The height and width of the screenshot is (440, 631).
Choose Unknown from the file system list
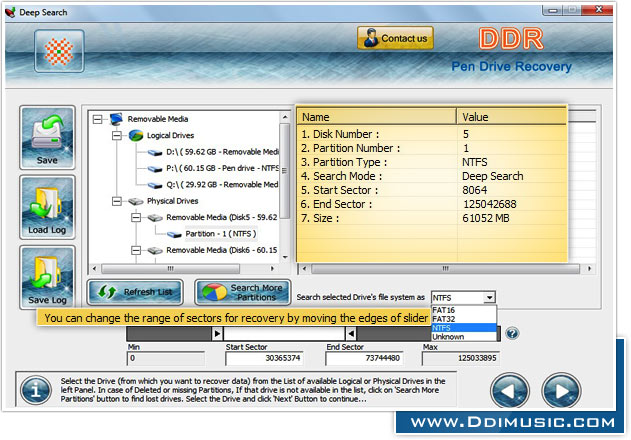464,337
